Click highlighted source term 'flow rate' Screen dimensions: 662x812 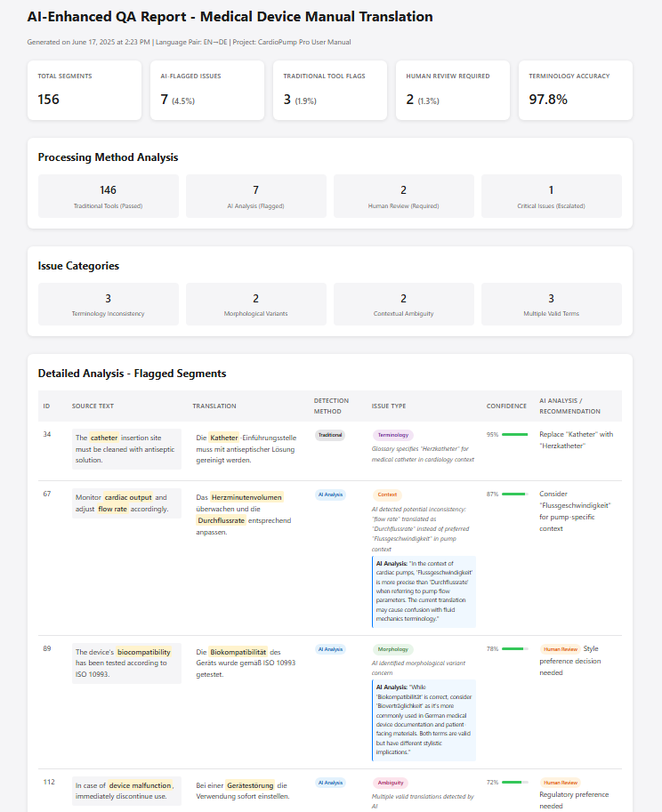click(112, 509)
